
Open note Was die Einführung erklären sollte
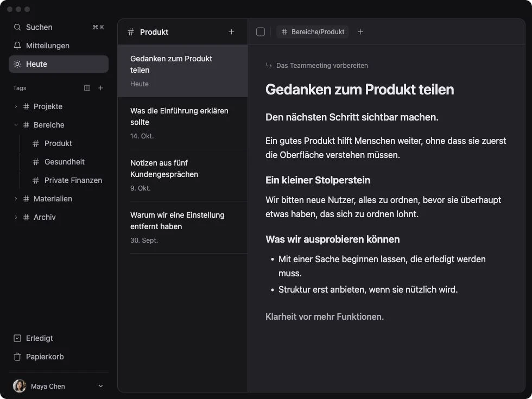182,123
